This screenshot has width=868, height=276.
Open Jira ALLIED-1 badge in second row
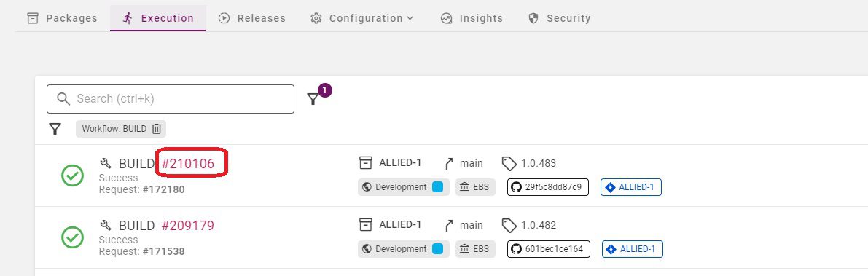632,249
